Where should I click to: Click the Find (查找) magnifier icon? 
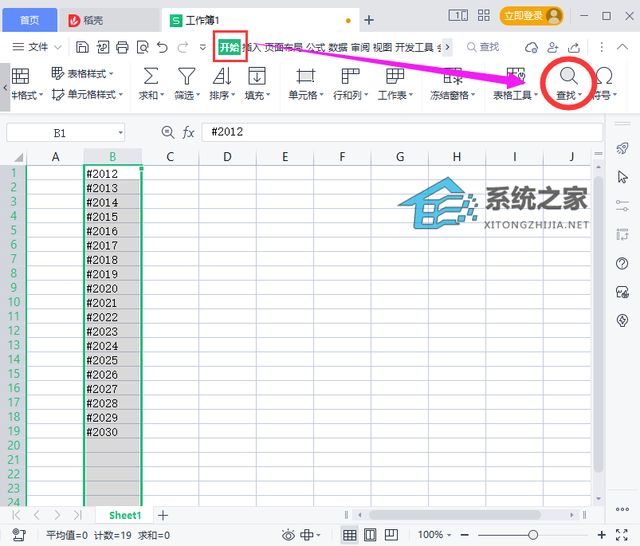tap(568, 76)
